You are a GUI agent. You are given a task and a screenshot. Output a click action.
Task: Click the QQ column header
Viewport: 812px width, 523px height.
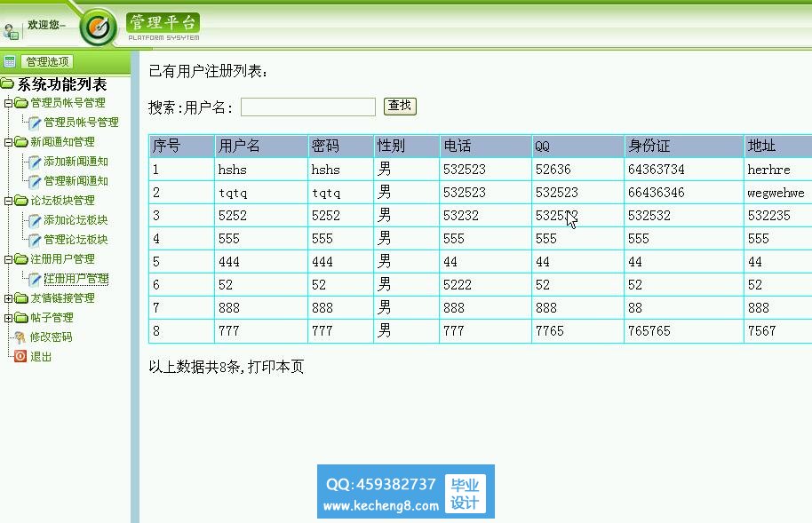click(x=578, y=146)
